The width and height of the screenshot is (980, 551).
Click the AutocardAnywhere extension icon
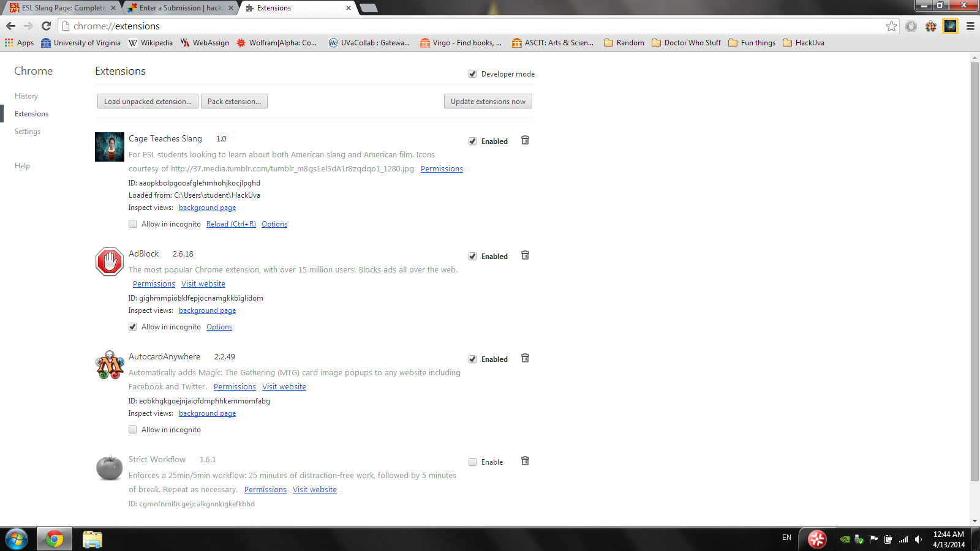pos(110,365)
